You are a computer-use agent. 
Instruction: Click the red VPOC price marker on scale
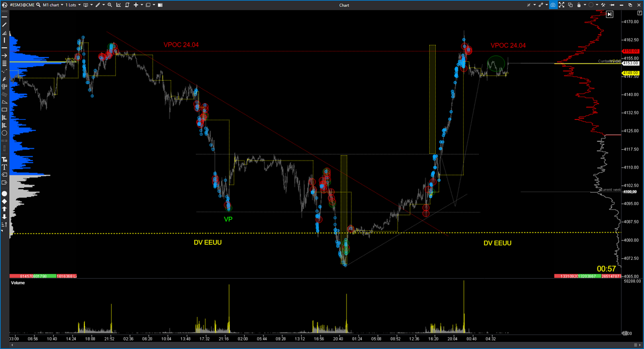(x=630, y=51)
